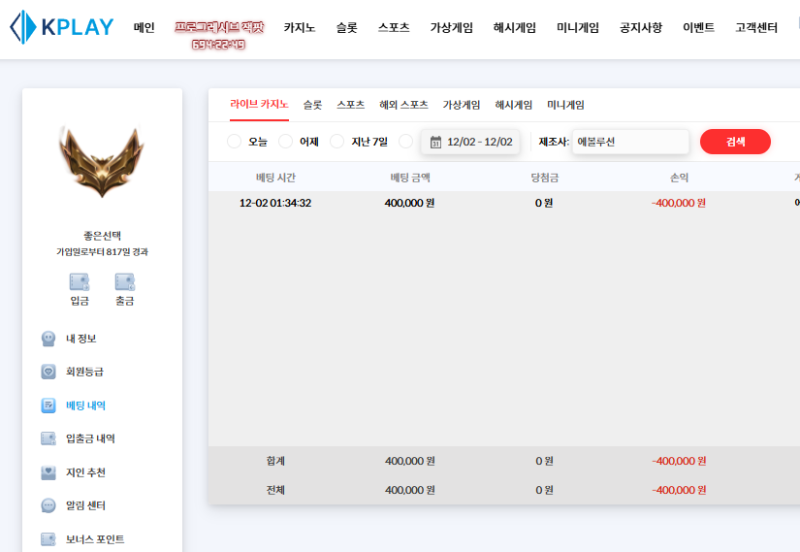800x552 pixels.
Task: Select the 어제 radio button
Action: pyautogui.click(x=286, y=141)
